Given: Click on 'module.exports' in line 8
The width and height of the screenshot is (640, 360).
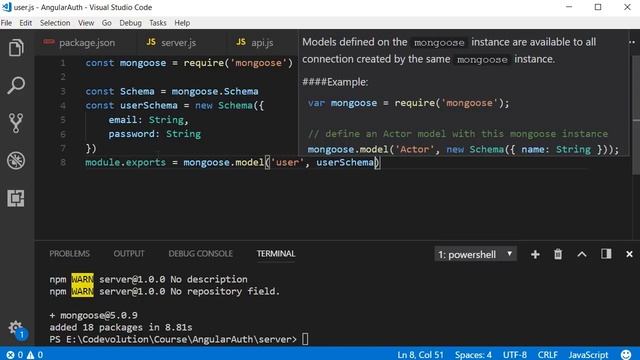Looking at the screenshot, I should point(125,162).
